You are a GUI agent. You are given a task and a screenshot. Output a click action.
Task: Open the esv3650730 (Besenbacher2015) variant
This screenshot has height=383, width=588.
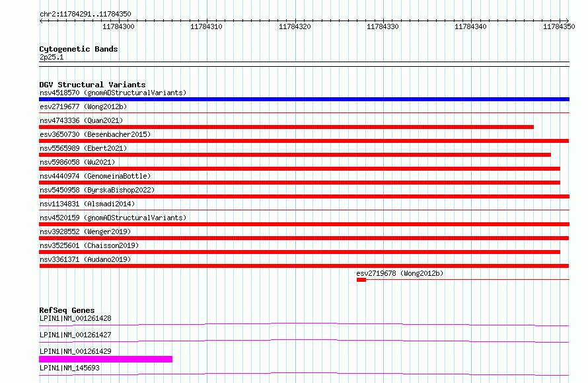pyautogui.click(x=95, y=134)
